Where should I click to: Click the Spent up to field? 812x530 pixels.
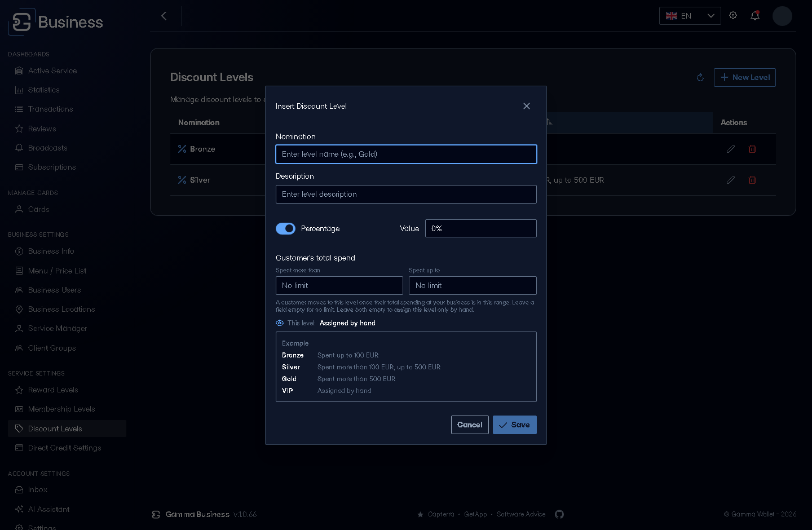473,286
